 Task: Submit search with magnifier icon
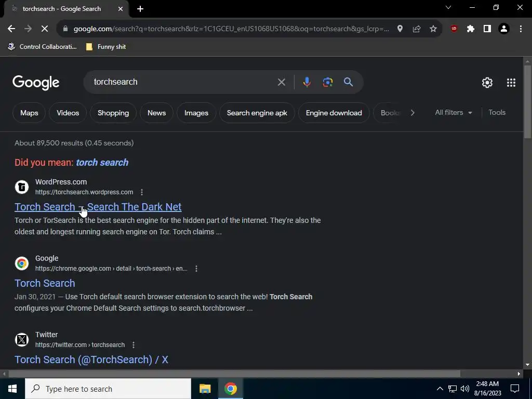pos(348,82)
